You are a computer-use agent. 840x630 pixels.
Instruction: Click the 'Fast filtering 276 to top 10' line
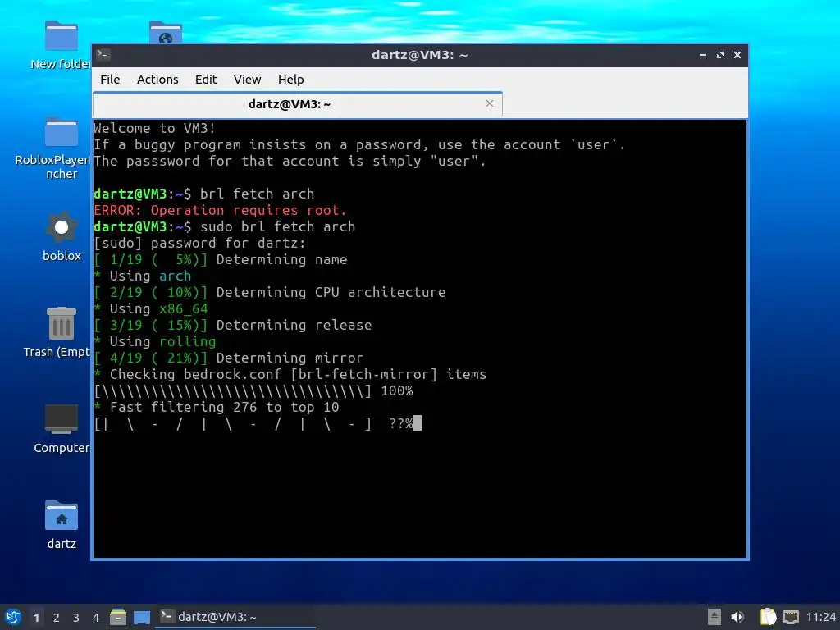point(217,407)
